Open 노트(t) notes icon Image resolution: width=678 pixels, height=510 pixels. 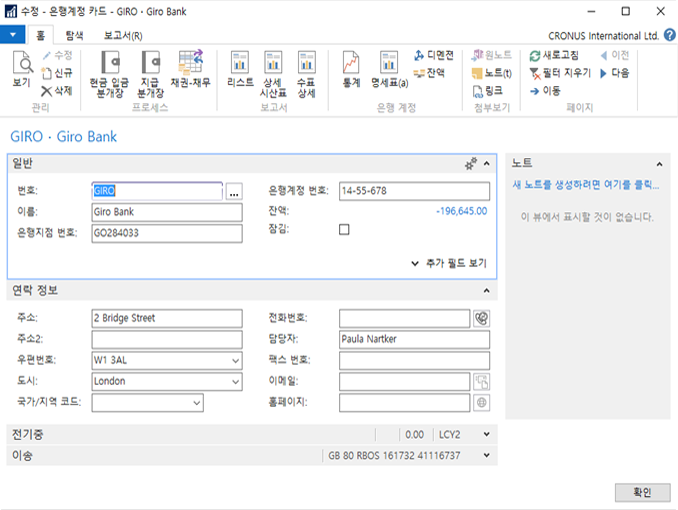(x=477, y=73)
